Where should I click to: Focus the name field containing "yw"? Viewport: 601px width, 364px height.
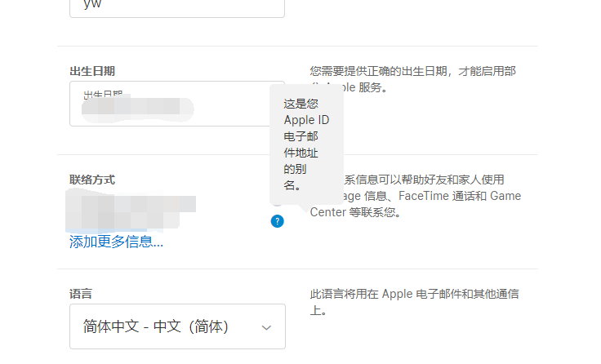point(177,5)
